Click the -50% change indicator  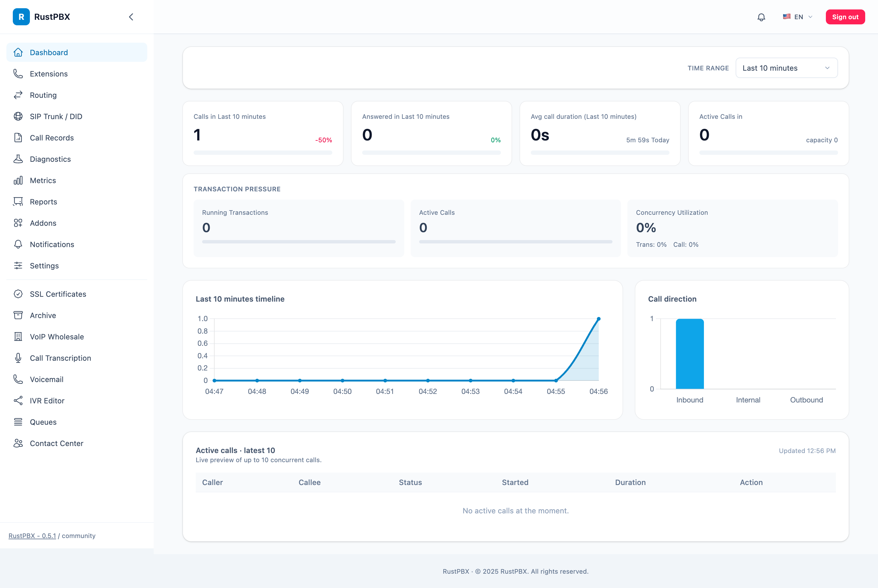(x=323, y=140)
